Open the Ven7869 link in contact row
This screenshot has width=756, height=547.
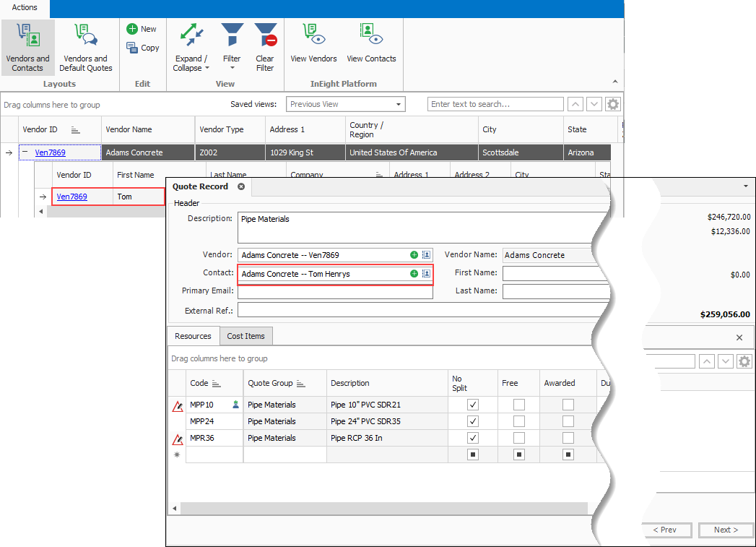click(x=72, y=197)
